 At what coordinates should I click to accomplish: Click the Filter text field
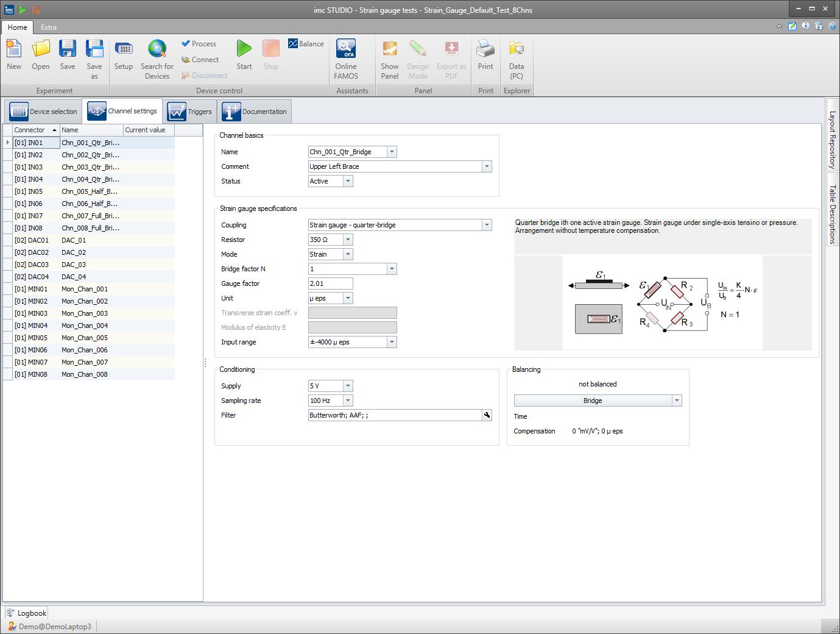(395, 415)
